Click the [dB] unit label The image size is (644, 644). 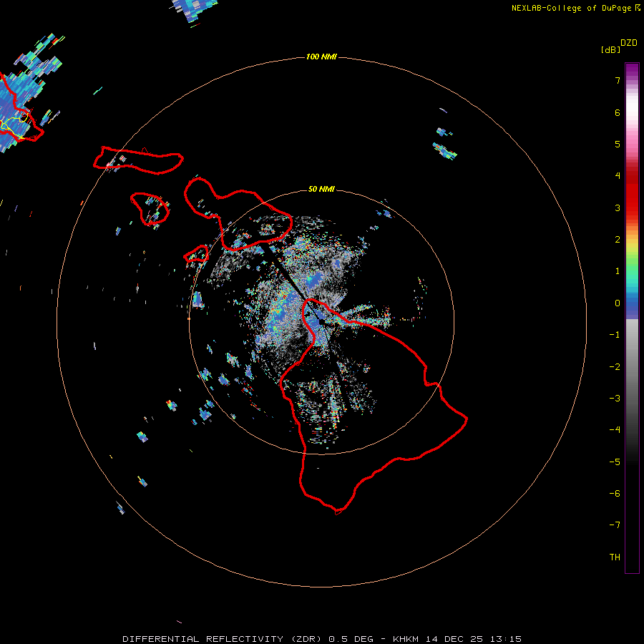(610, 49)
